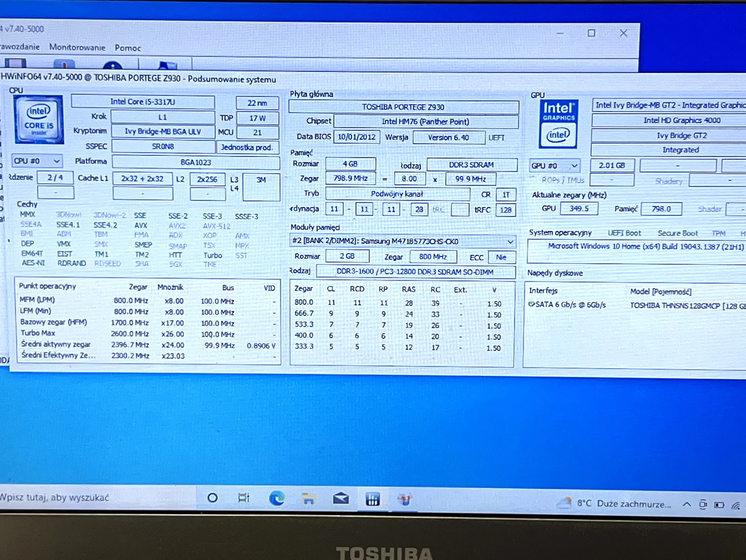Click the Task View taskbar icon

(243, 498)
